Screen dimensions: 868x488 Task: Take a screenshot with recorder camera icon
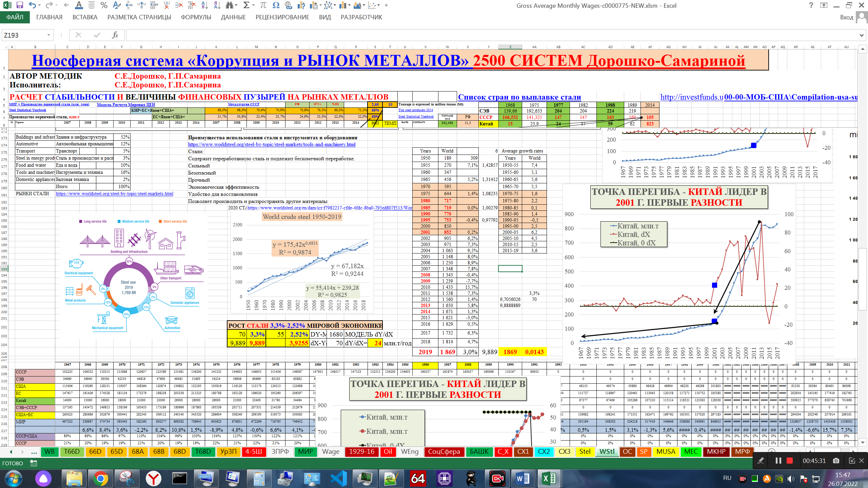(x=836, y=461)
